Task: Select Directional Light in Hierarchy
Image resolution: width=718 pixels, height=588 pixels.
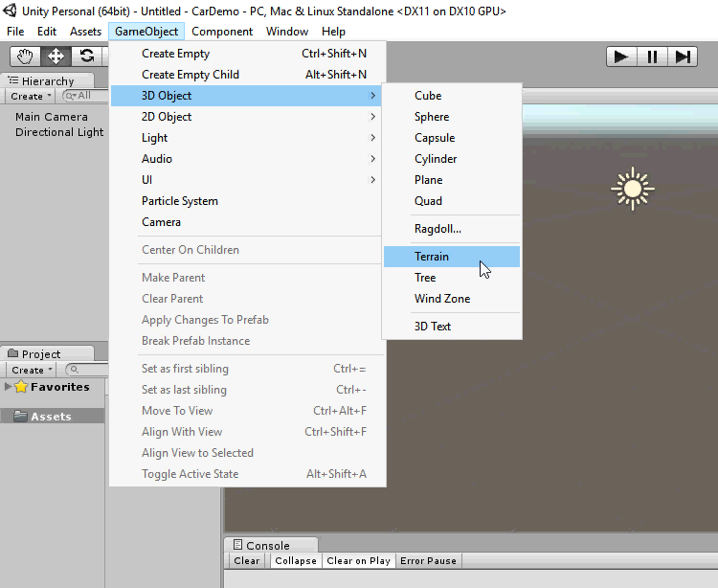Action: tap(59, 132)
